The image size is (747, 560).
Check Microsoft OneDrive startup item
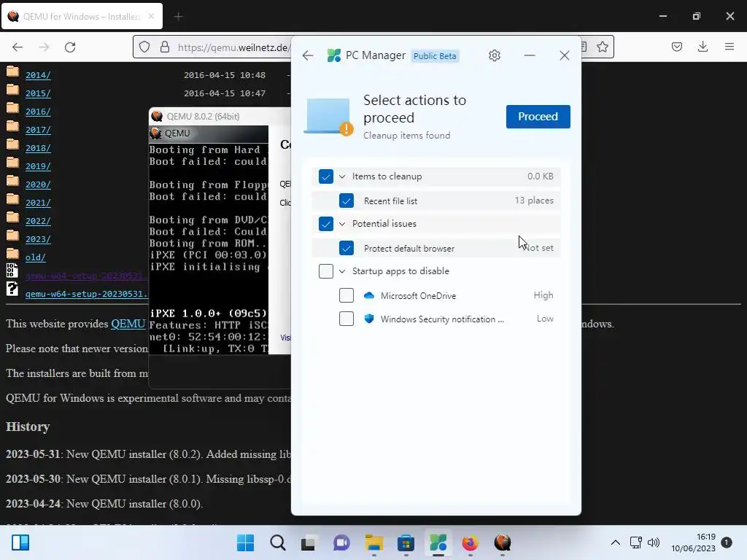(x=347, y=295)
